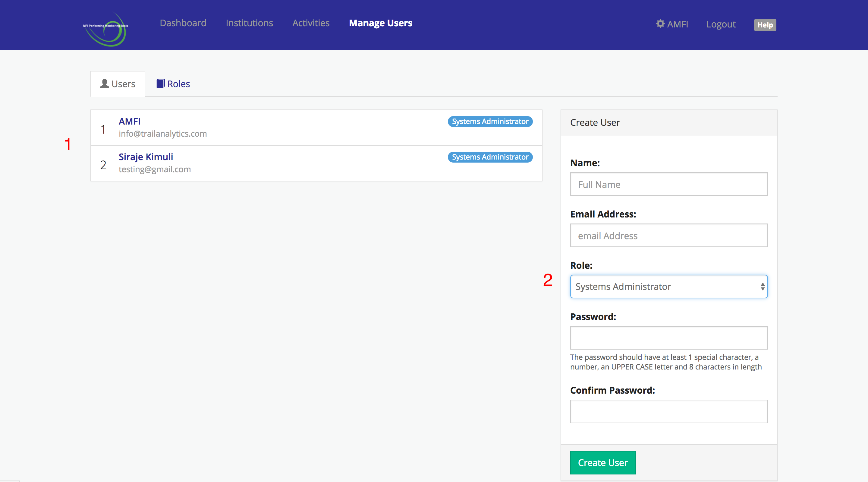Click the Full Name input field
Screen dimensions: 868x482
(x=668, y=184)
